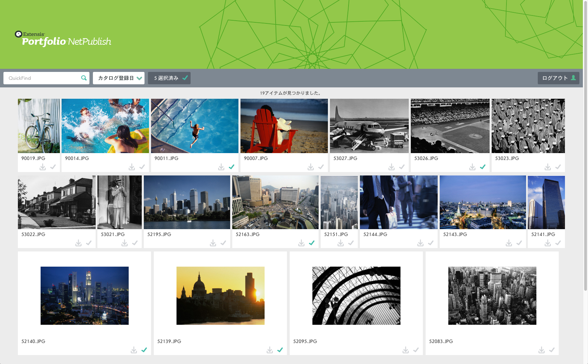Deselect the 53026.JPG checkmark
This screenshot has width=588, height=364.
tap(483, 167)
